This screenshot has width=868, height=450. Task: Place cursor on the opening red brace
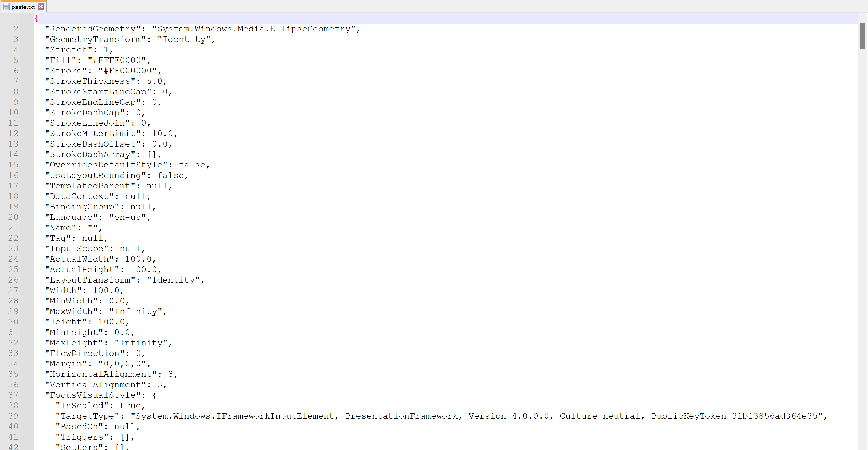click(x=36, y=18)
